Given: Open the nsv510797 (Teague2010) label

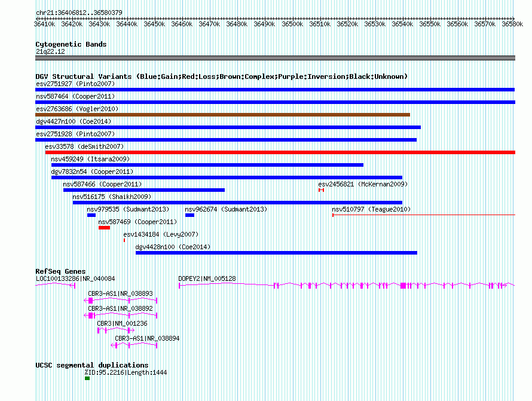Looking at the screenshot, I should point(371,209).
